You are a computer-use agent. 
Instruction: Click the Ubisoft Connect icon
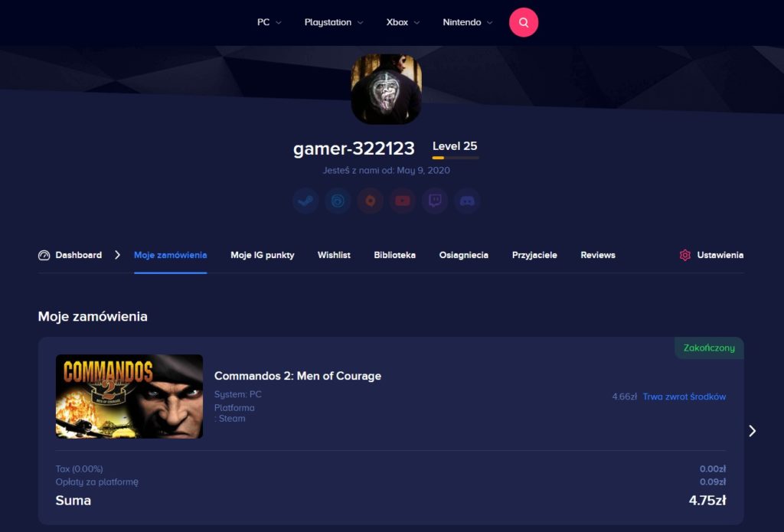click(338, 201)
